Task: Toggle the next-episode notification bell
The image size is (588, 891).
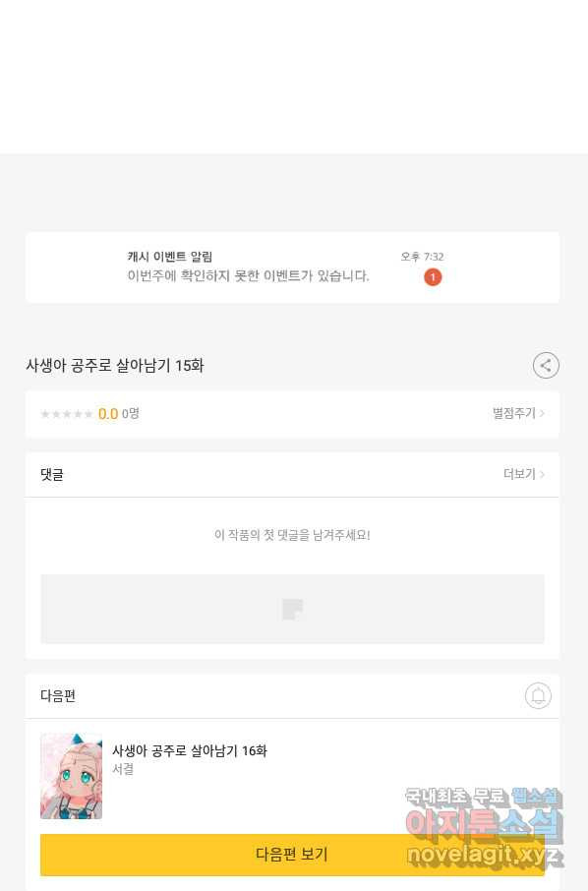Action: [x=538, y=695]
